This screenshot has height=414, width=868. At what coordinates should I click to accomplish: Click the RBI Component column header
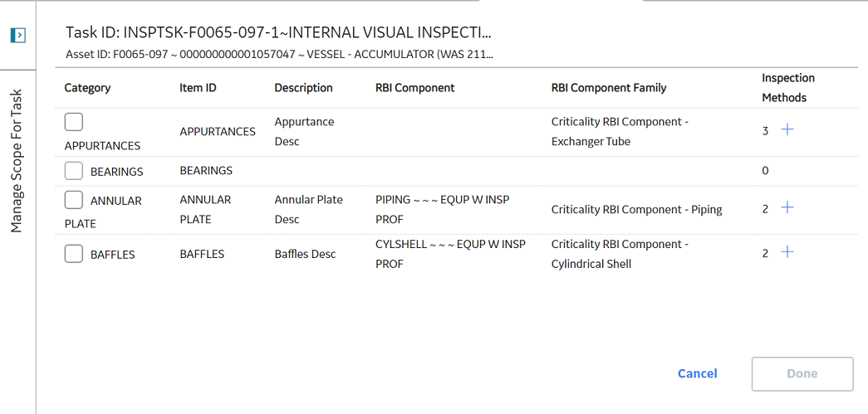[x=414, y=88]
